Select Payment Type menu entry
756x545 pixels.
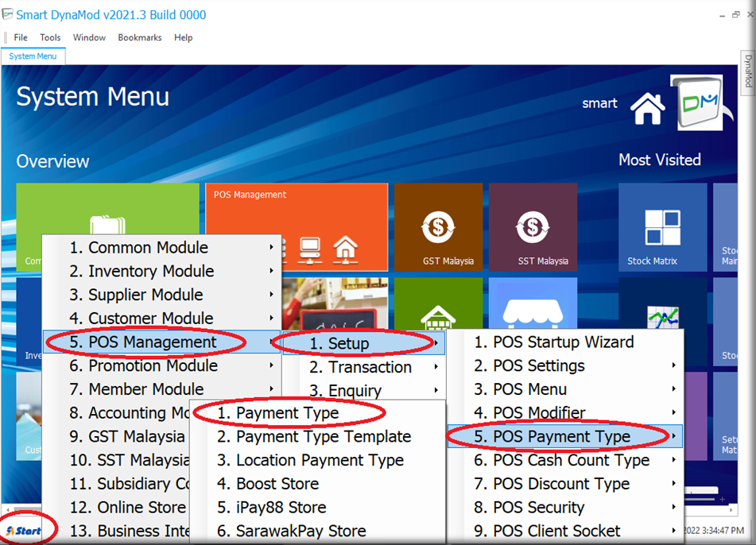tap(288, 413)
